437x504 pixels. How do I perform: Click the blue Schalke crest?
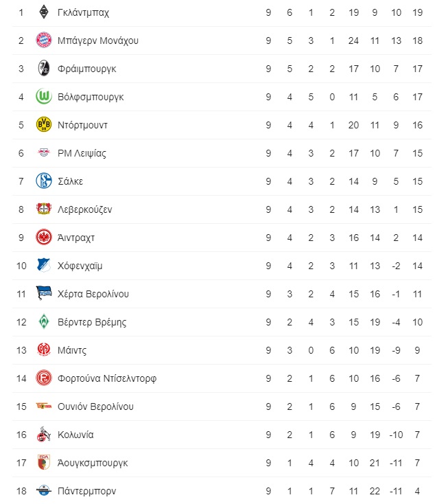coord(44,181)
